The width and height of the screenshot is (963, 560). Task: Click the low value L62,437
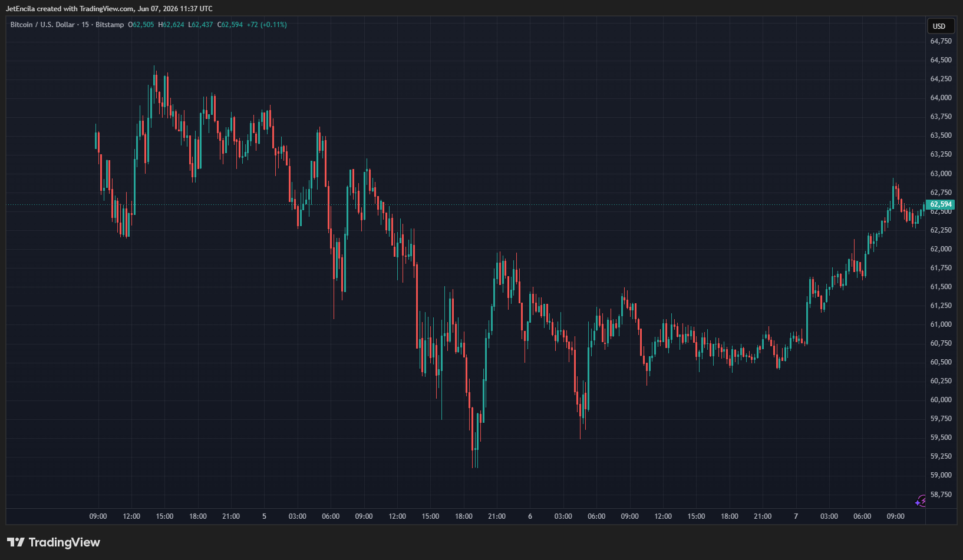[x=200, y=25]
